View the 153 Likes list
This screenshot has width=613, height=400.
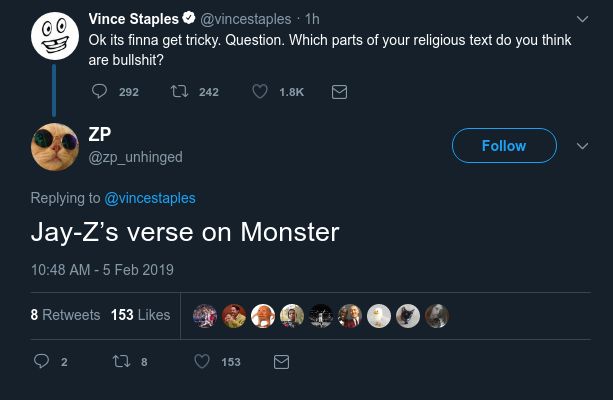point(140,315)
